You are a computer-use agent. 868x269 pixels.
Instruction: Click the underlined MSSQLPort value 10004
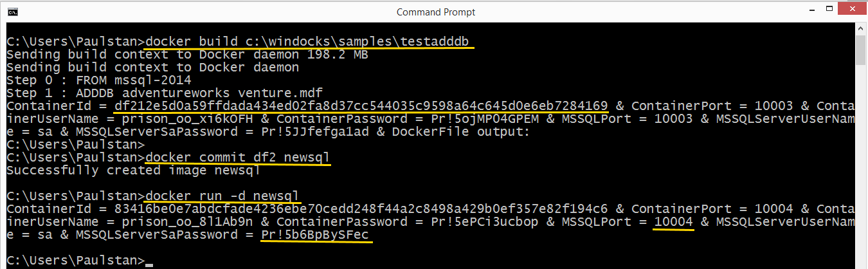(673, 222)
